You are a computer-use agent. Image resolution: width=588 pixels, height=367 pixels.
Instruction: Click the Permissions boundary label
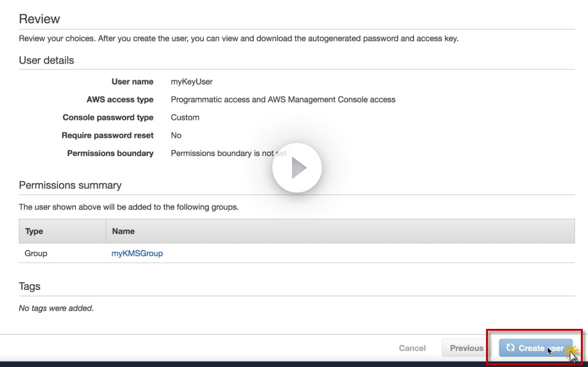click(110, 153)
